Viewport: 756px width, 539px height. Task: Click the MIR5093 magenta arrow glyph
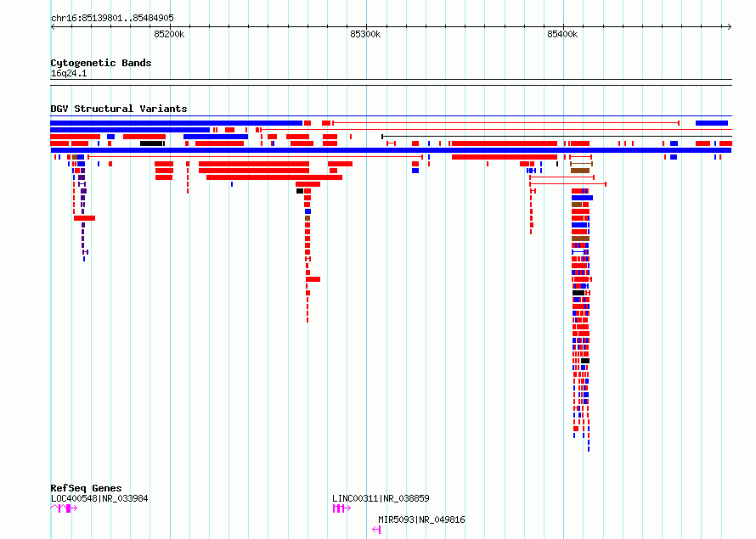tap(376, 530)
